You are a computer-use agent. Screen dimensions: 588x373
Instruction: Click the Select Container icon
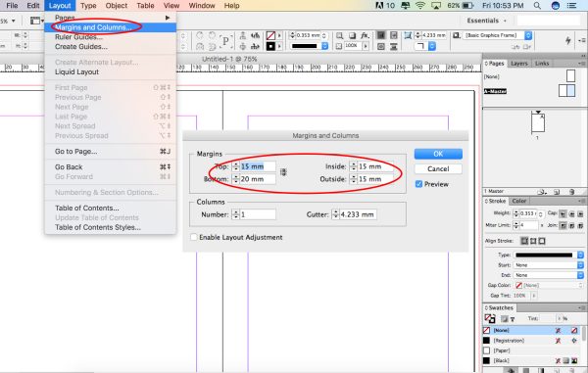coord(243,35)
